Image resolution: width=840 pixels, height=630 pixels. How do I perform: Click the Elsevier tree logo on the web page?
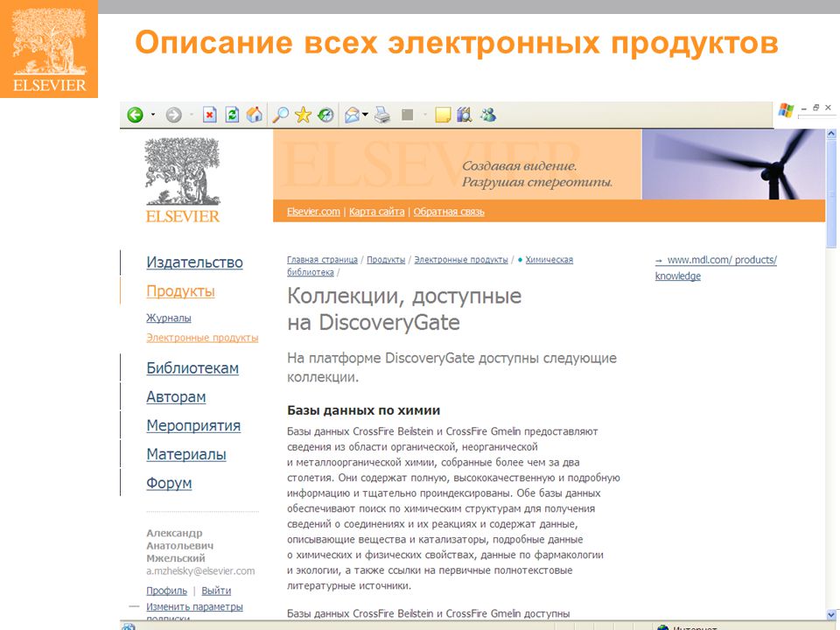(x=183, y=180)
